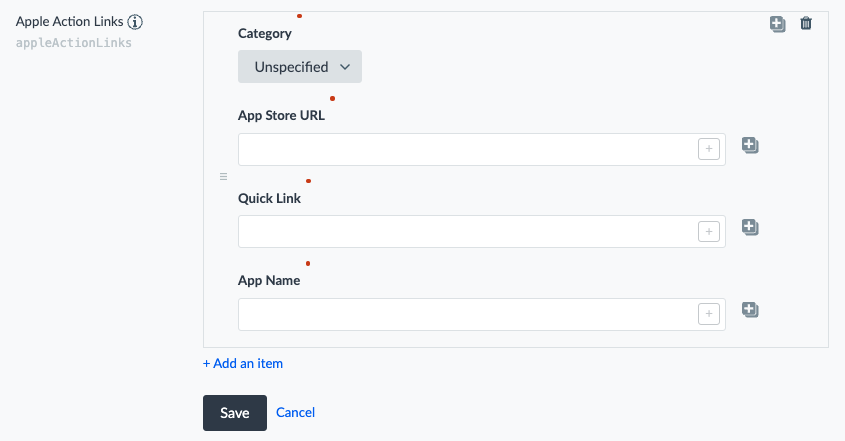Click the plus button inside App Store URL field
The image size is (845, 441).
[x=709, y=149]
